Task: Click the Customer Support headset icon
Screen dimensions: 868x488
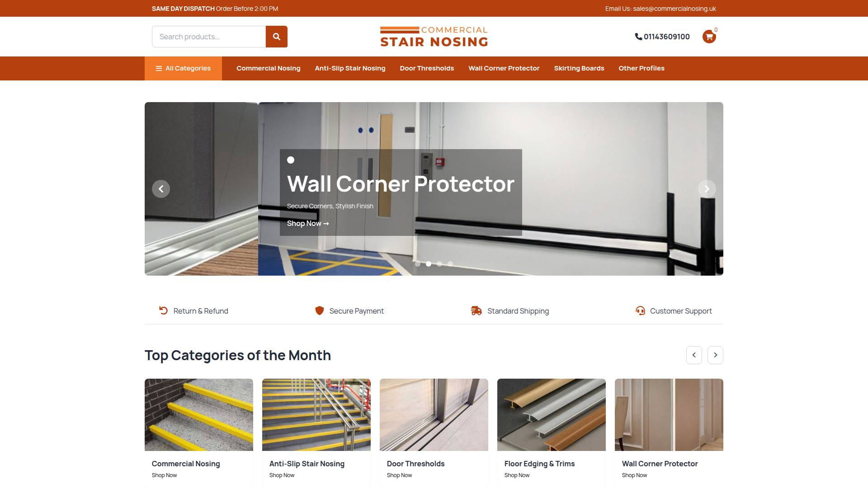Action: tap(640, 310)
